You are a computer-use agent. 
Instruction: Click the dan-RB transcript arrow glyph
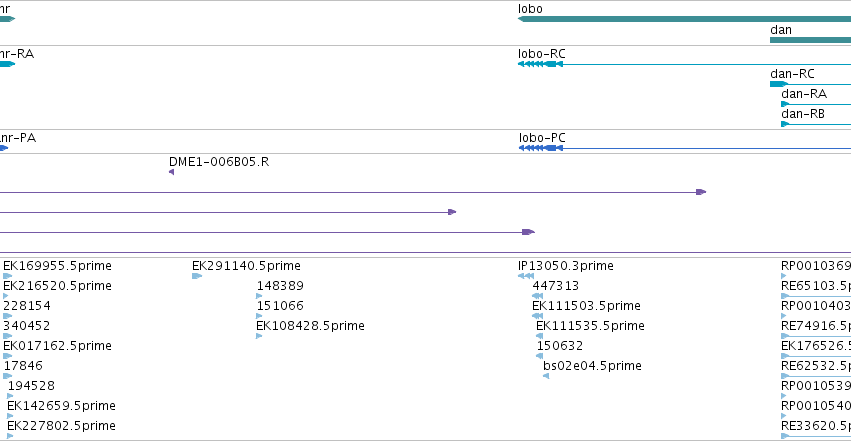point(785,124)
